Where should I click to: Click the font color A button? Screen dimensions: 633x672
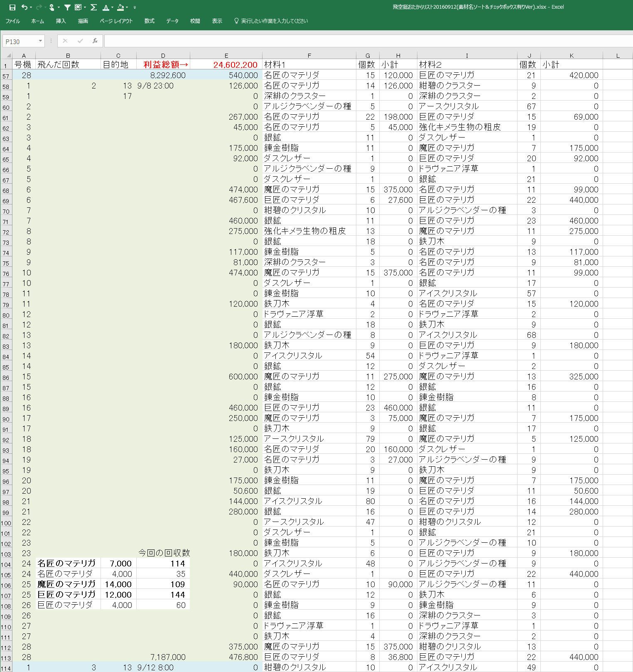point(105,7)
